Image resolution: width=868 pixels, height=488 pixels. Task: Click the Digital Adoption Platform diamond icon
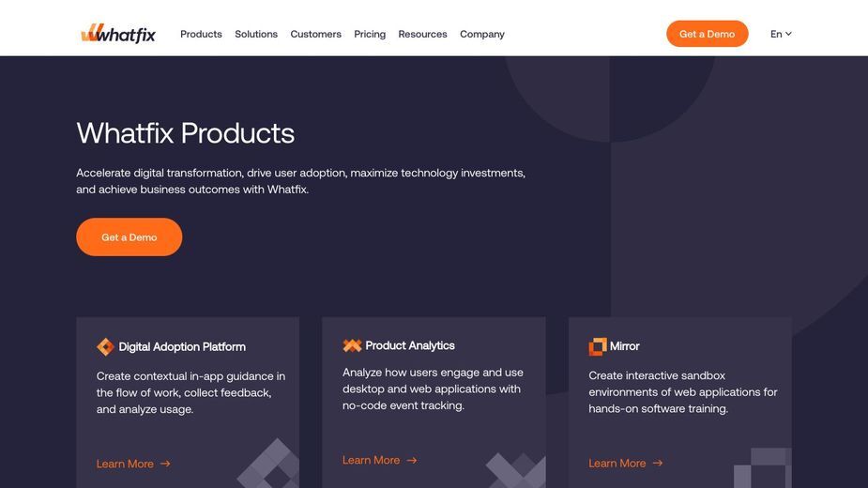(105, 346)
